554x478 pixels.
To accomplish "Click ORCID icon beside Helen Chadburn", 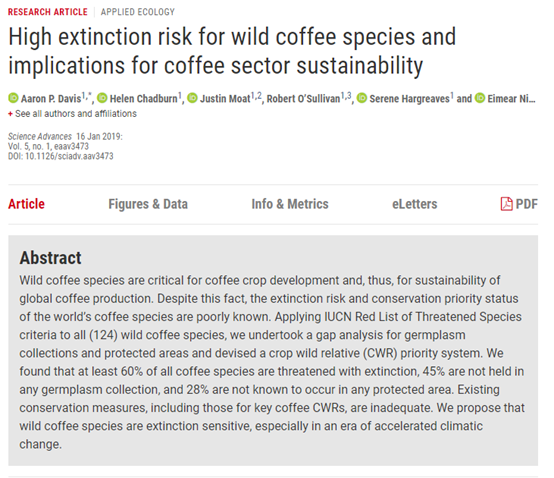I will [x=102, y=98].
